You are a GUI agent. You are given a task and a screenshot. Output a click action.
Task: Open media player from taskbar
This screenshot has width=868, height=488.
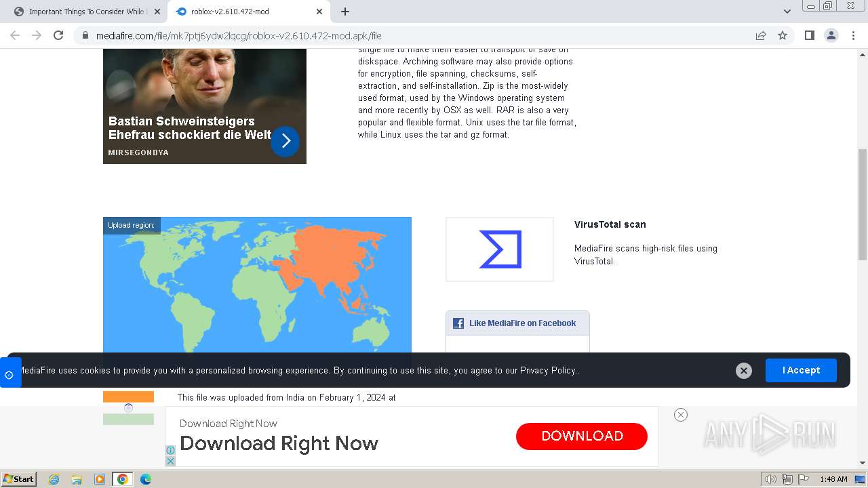click(100, 479)
